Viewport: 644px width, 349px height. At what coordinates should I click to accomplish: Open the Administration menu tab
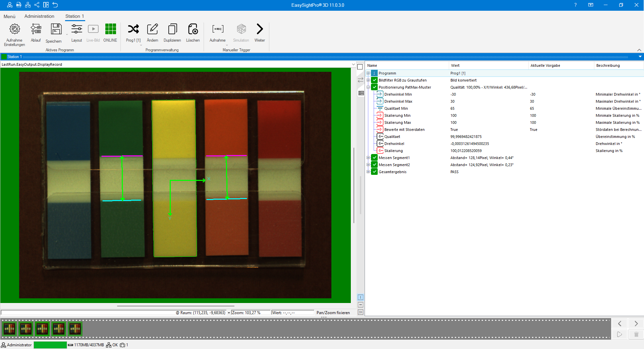(x=39, y=16)
